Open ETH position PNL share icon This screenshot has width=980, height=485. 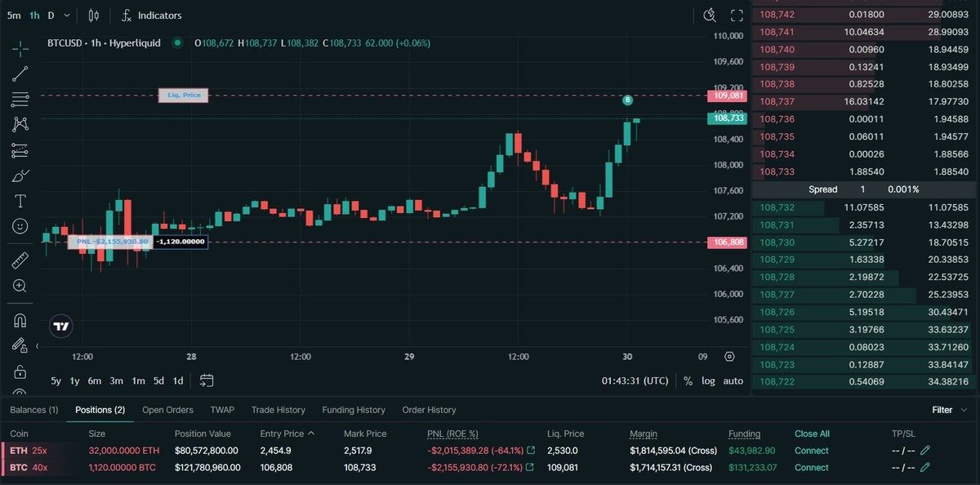click(531, 451)
